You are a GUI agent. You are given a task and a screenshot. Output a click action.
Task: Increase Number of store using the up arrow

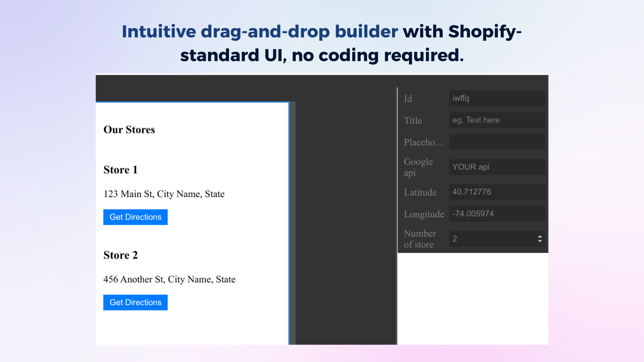[x=539, y=237]
